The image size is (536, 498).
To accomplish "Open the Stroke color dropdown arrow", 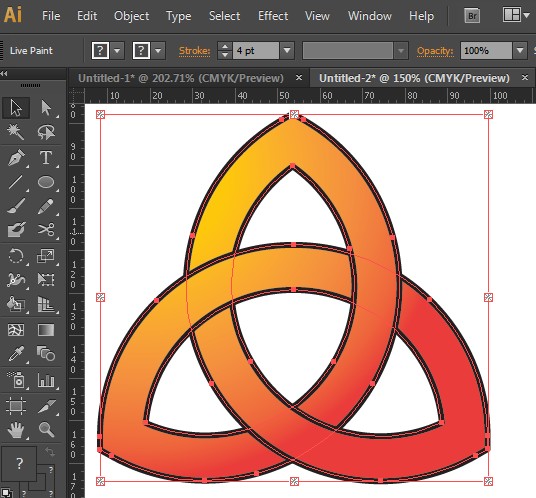I will pos(158,51).
